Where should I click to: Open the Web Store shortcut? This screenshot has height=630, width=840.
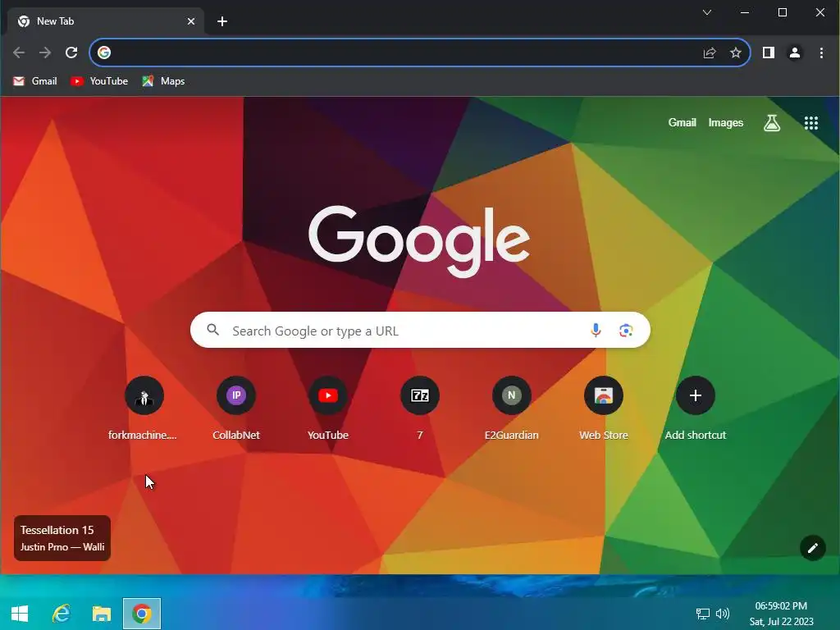(603, 409)
